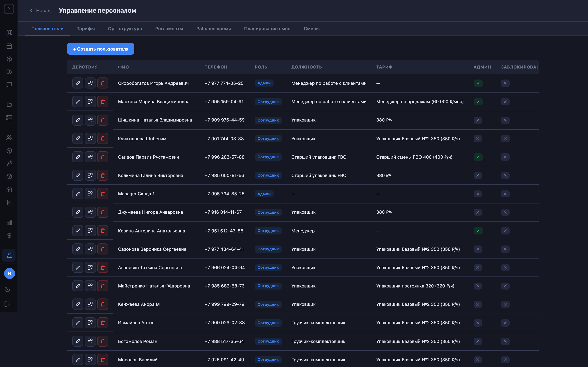The image size is (588, 367).
Task: Open QR code for Шишкина Наталья Владимировна
Action: [90, 120]
